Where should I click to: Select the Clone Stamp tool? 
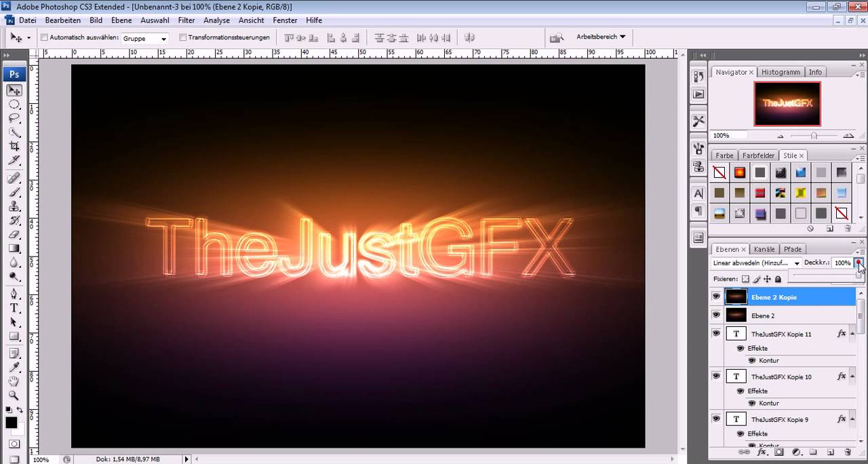coord(14,207)
